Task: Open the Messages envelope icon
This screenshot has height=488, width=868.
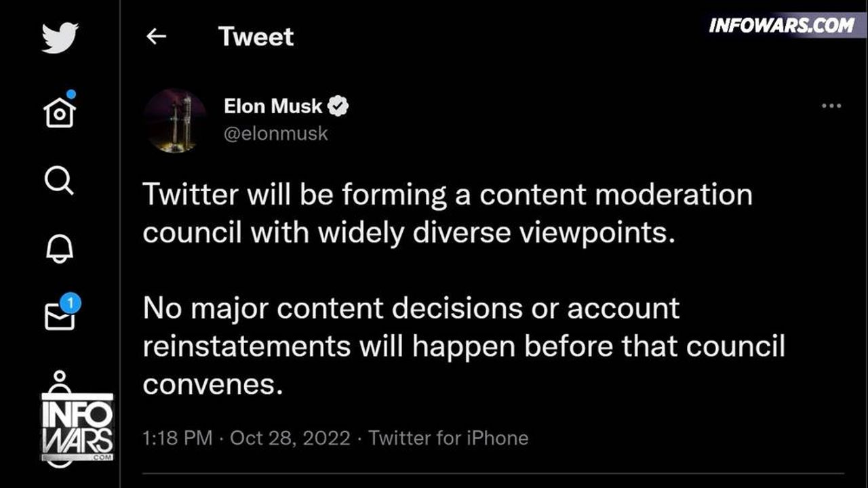Action: point(59,316)
